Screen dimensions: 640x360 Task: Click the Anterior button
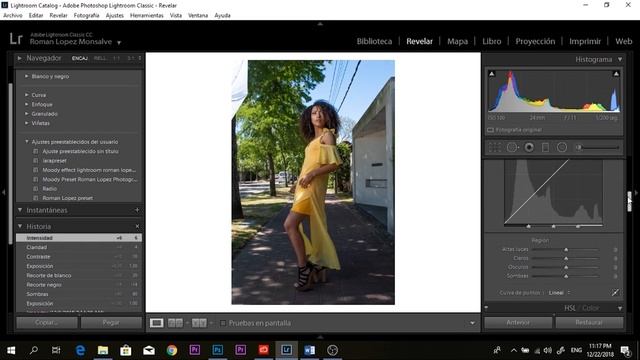(518, 322)
